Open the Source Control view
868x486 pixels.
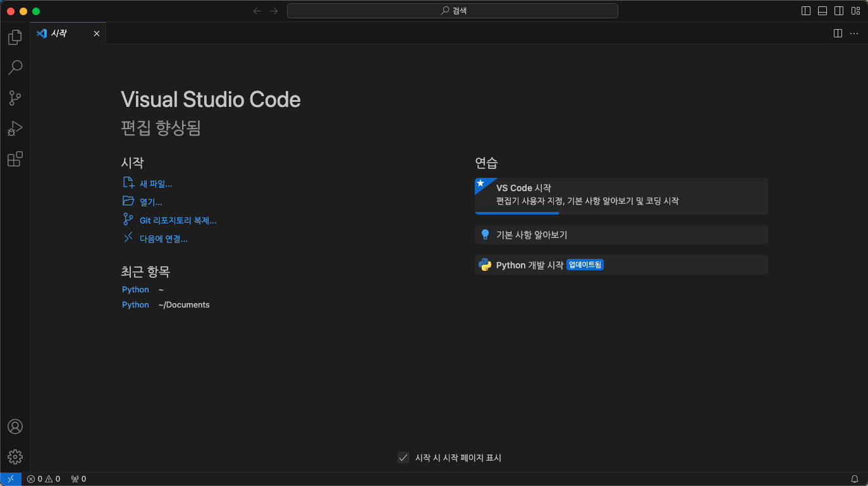coord(15,98)
